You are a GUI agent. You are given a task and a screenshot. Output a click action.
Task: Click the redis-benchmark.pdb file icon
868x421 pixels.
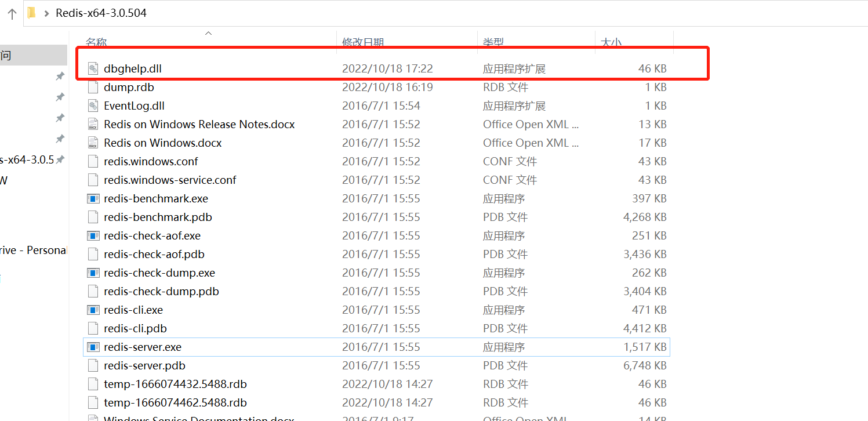point(93,217)
